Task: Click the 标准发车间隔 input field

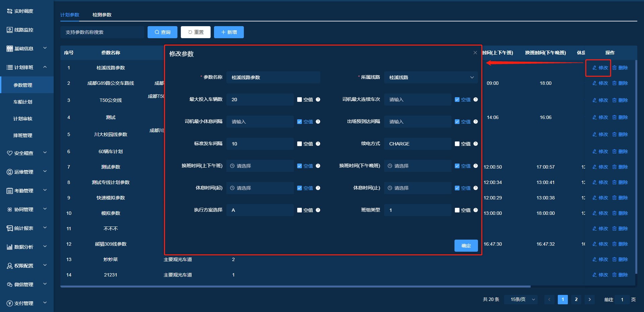Action: 260,144
